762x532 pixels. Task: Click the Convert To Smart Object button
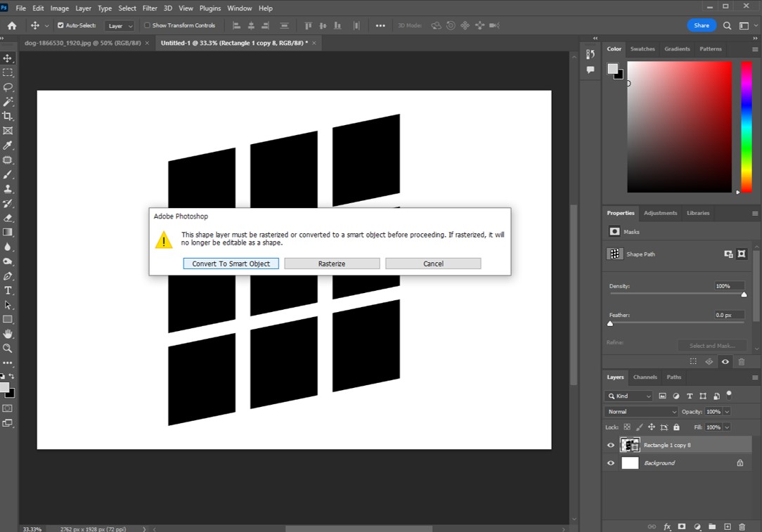click(x=231, y=263)
